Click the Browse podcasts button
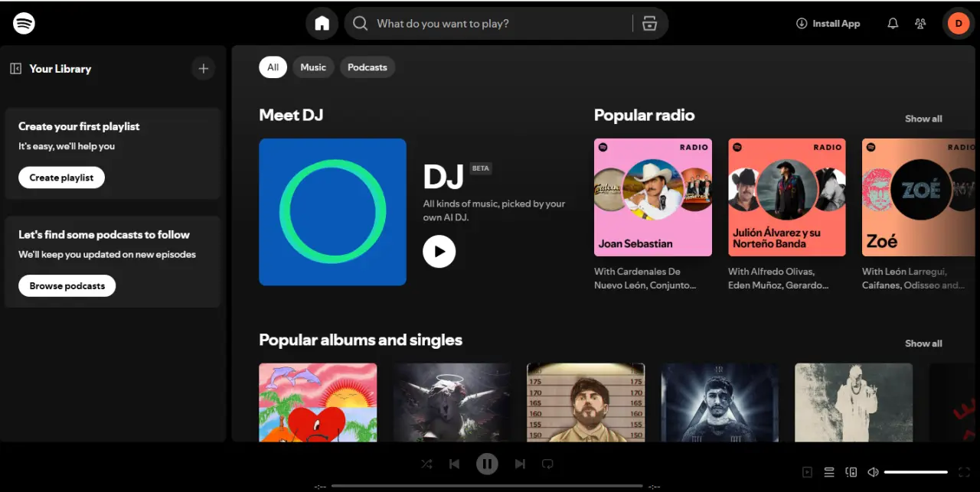The height and width of the screenshot is (492, 980). click(x=67, y=286)
